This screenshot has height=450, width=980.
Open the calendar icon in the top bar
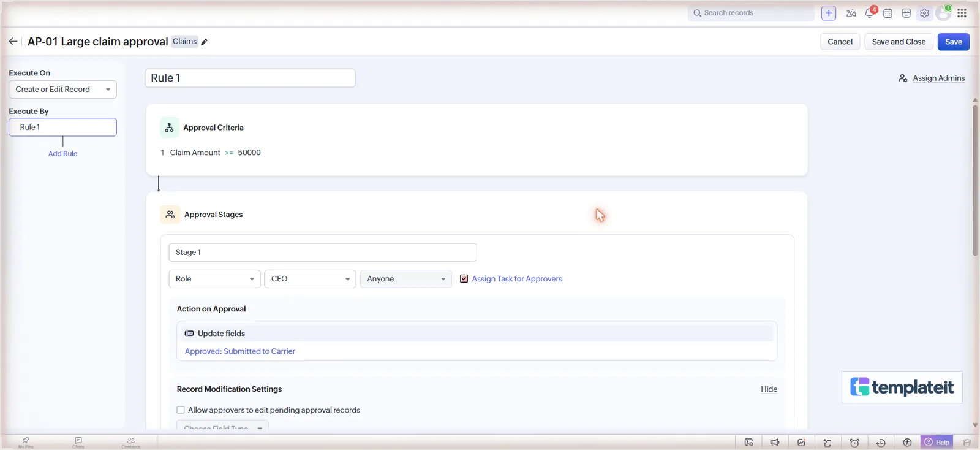[x=888, y=13]
